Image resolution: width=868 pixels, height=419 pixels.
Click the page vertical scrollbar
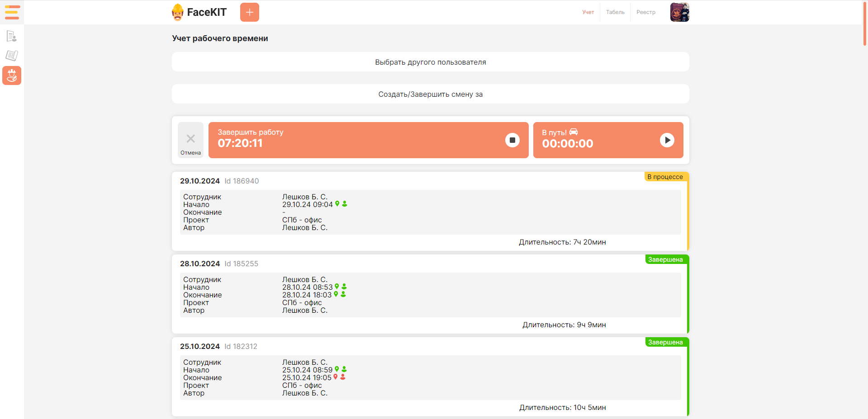pyautogui.click(x=865, y=23)
